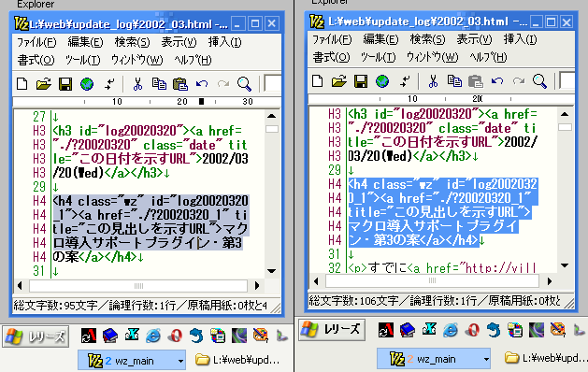Screen dimensions: 588x372
Task: Open the 検索(S) menu in right window
Action: [427, 39]
